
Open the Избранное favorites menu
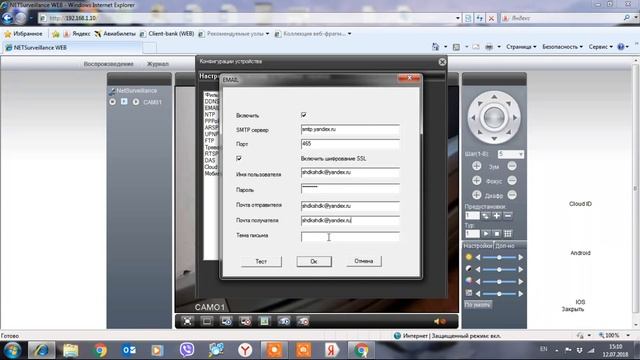[24, 34]
